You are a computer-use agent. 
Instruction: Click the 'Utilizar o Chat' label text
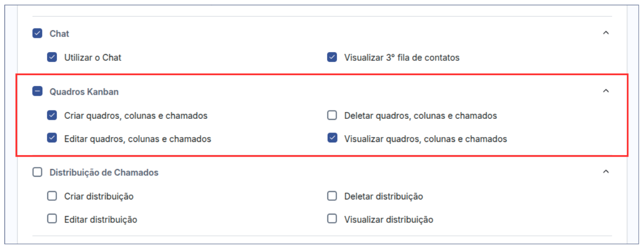coord(93,58)
